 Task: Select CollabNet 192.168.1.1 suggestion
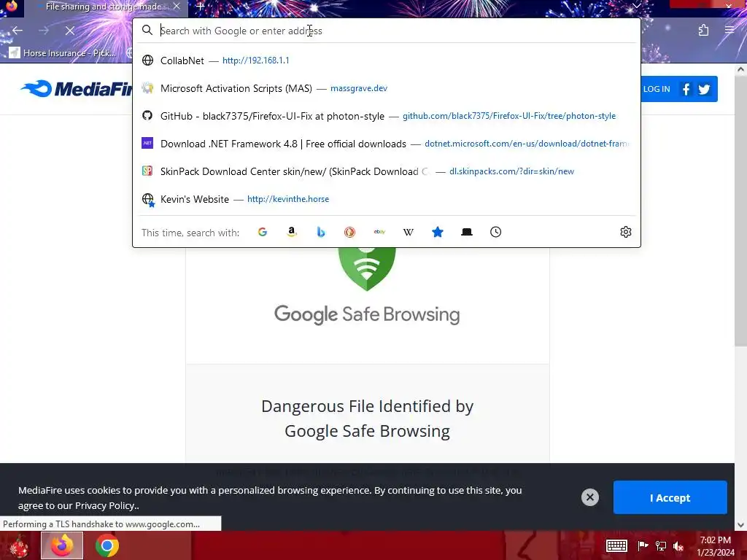(387, 61)
